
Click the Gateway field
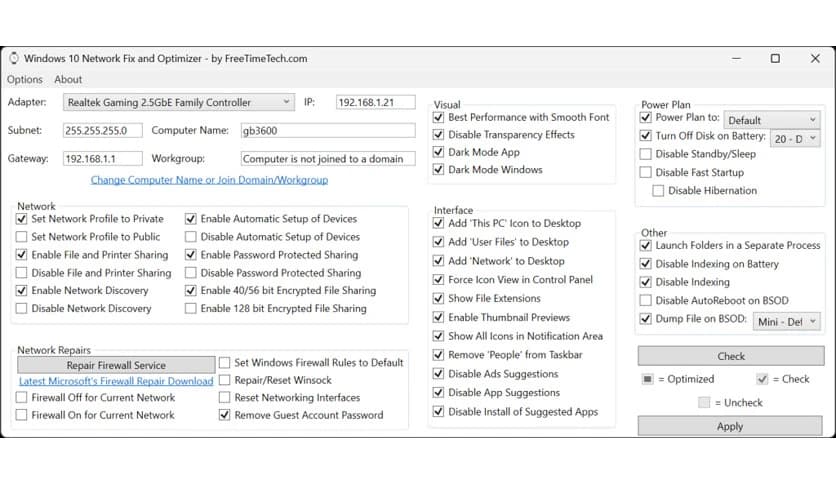tap(102, 158)
